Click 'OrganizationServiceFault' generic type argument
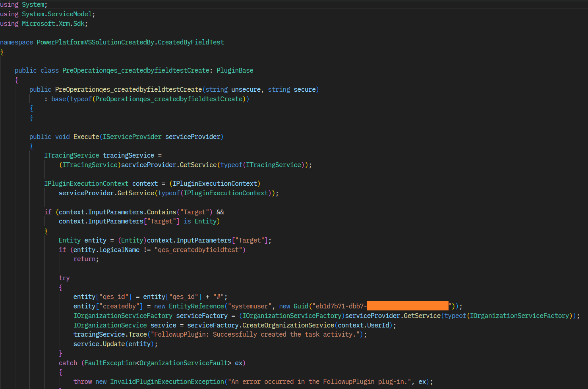 (x=184, y=363)
